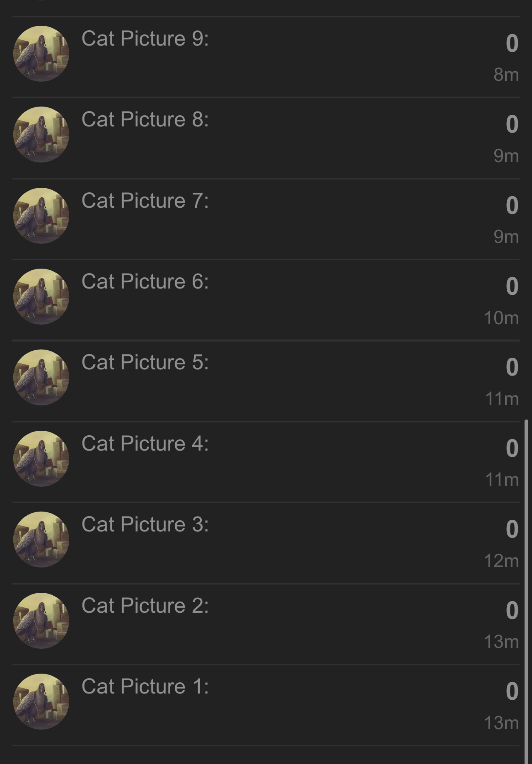Select the Cat Picture 5 title
Viewport: 532px width, 764px height.
click(145, 363)
